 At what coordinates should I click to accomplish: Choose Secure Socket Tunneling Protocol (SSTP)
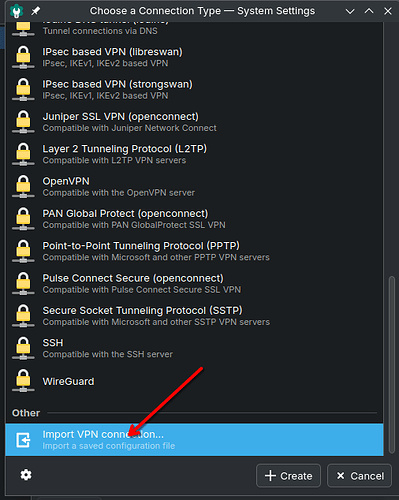[194, 316]
